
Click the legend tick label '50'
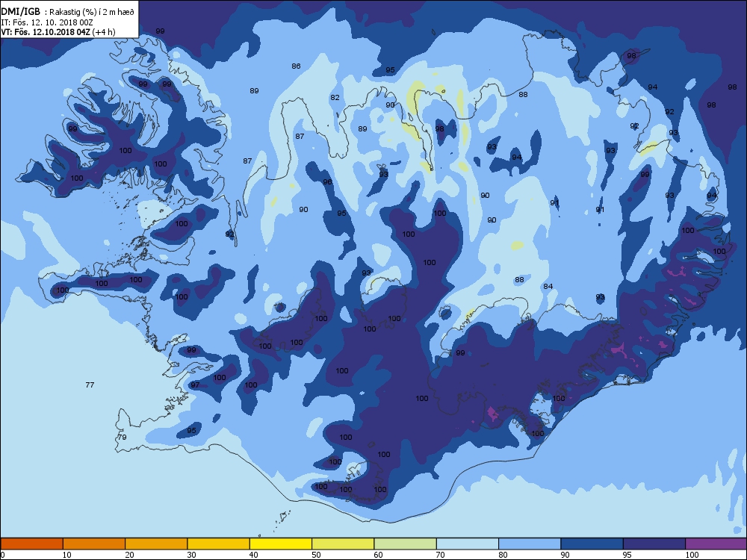click(316, 555)
